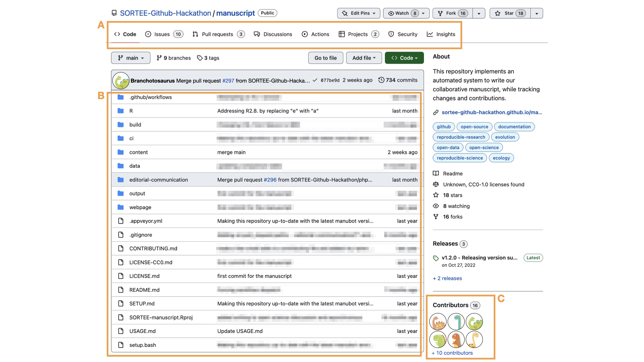Select the reproducible-research topic tag
Screen dimensions: 644x362
click(x=461, y=137)
